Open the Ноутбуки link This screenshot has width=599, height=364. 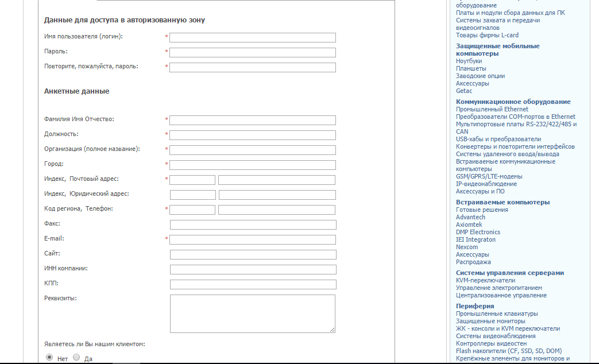tap(469, 61)
